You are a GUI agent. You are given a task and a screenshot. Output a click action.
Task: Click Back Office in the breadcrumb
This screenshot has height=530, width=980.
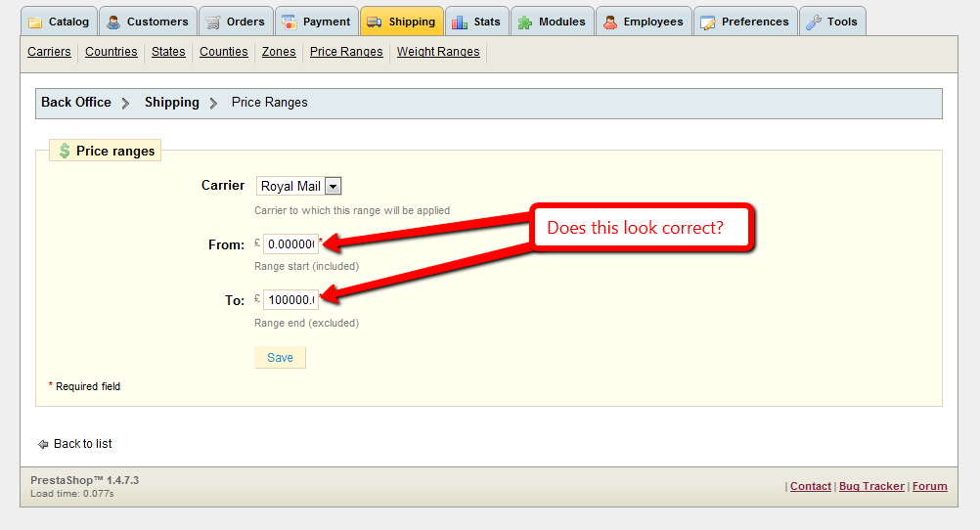pyautogui.click(x=76, y=103)
